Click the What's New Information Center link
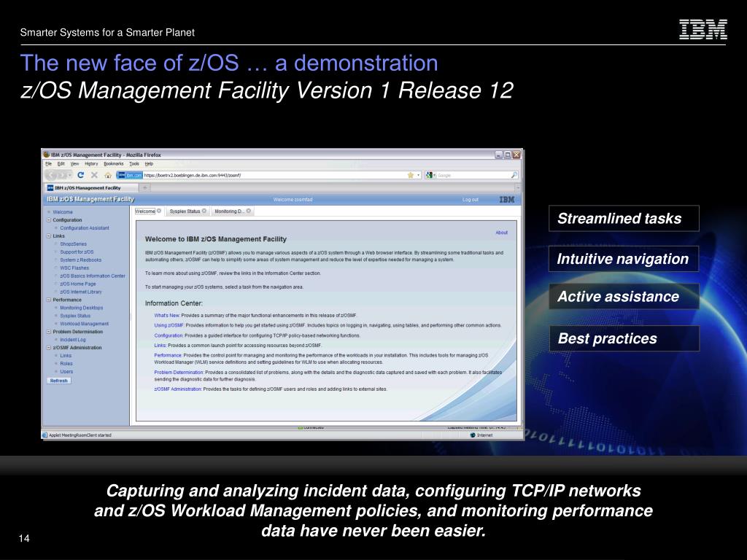 point(167,315)
